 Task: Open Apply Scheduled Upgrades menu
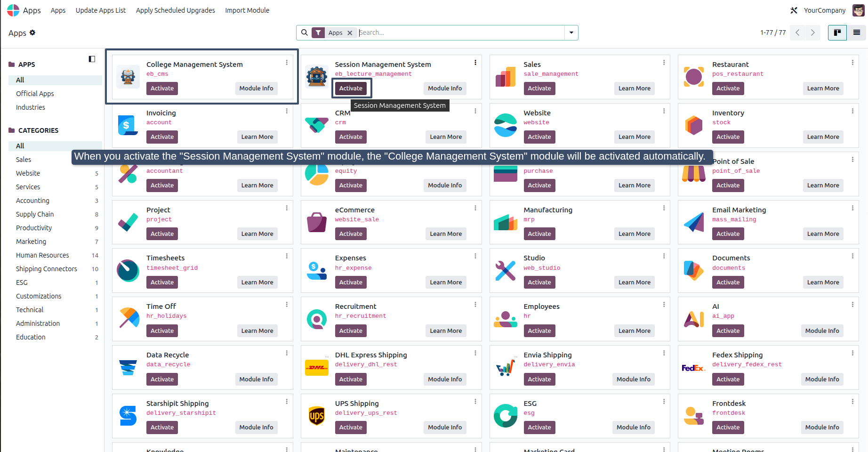pos(176,10)
